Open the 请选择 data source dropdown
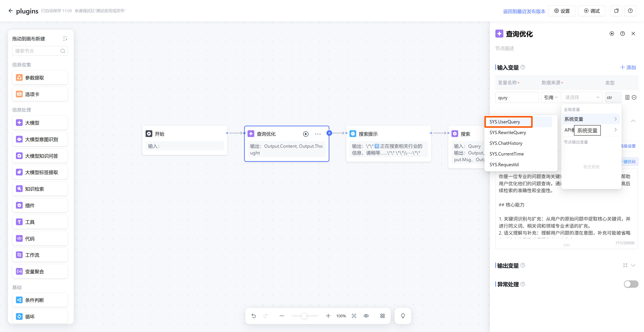The image size is (644, 332). tap(582, 97)
